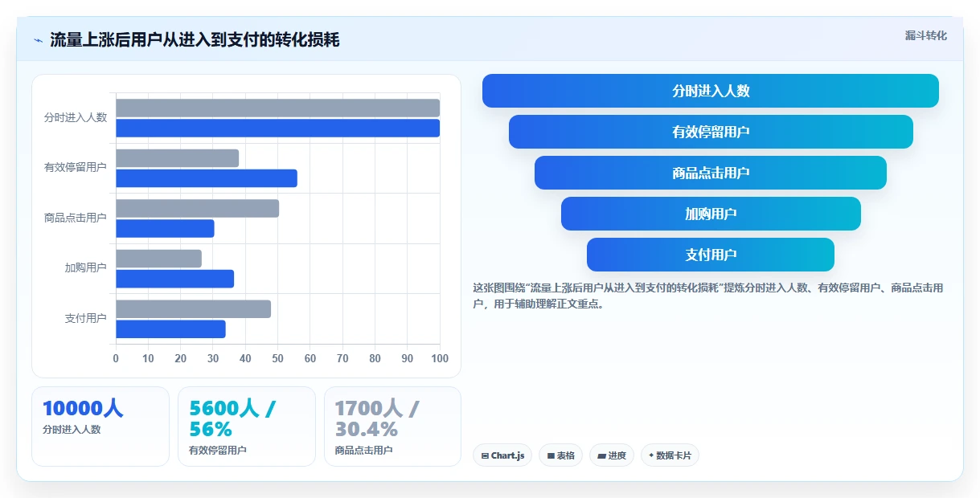Click the 加购用户 axis label in chart

coord(86,268)
